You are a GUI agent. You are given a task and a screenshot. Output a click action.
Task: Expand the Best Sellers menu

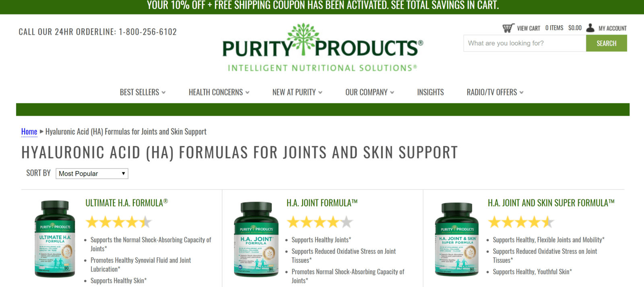(142, 92)
